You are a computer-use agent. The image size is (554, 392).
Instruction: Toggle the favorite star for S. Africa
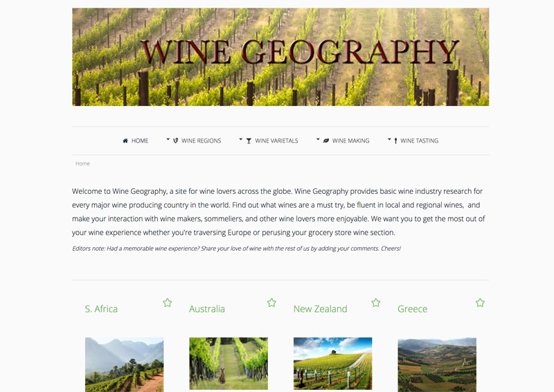(x=168, y=303)
